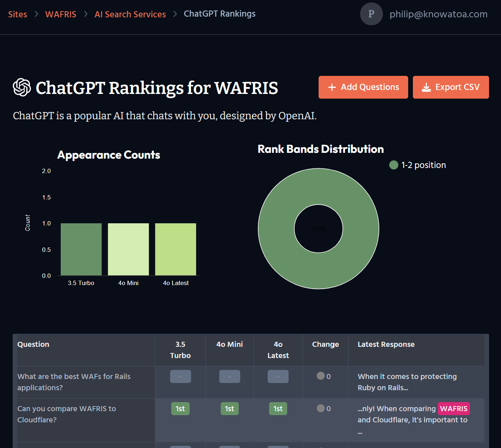Toggle the 1-2 position legend item
Screen dimensions: 501x448
418,165
